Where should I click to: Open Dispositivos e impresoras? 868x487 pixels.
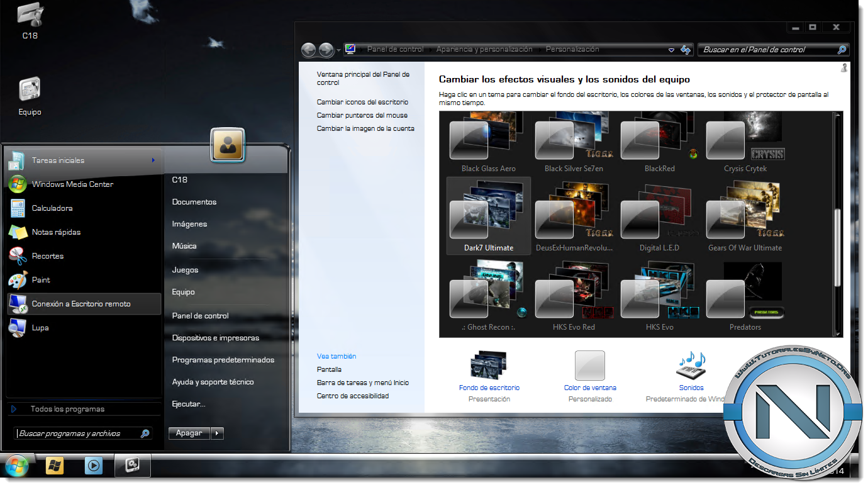[x=216, y=338]
